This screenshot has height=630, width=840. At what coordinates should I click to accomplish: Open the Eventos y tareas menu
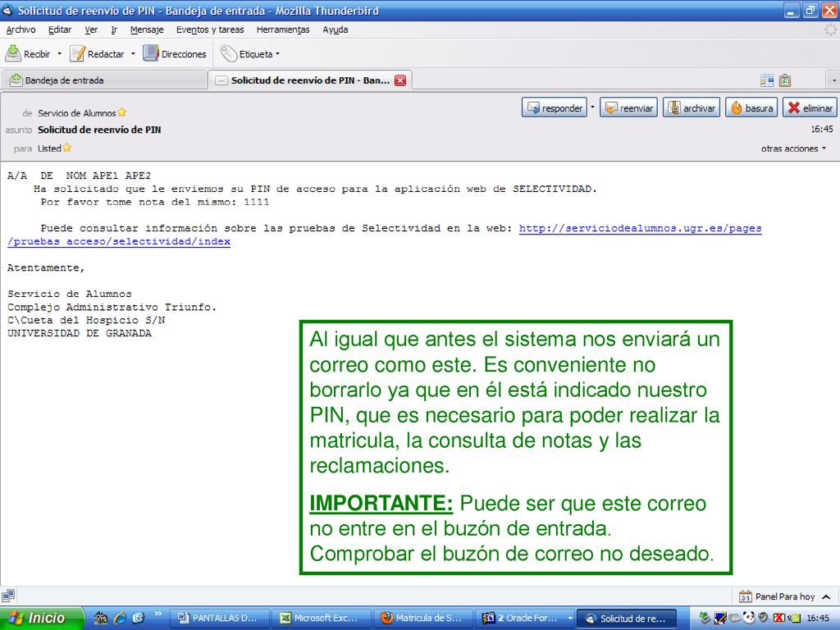click(x=210, y=30)
